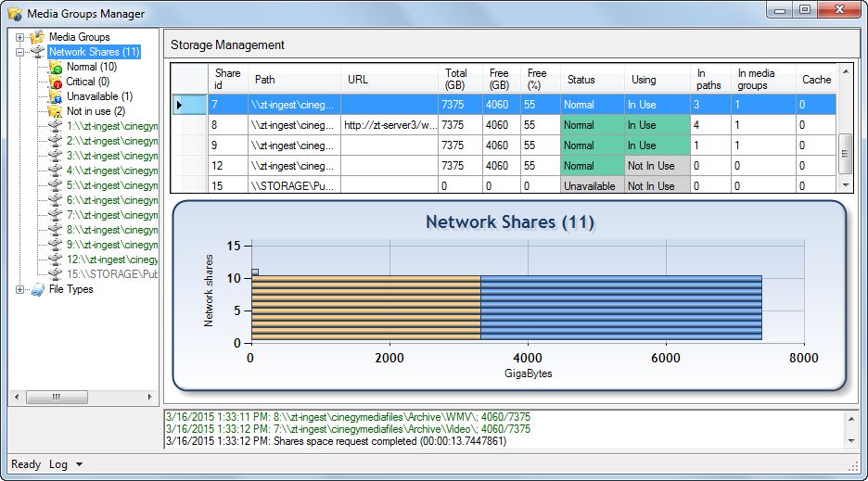Select Network Shares (11) in the tree

[94, 52]
